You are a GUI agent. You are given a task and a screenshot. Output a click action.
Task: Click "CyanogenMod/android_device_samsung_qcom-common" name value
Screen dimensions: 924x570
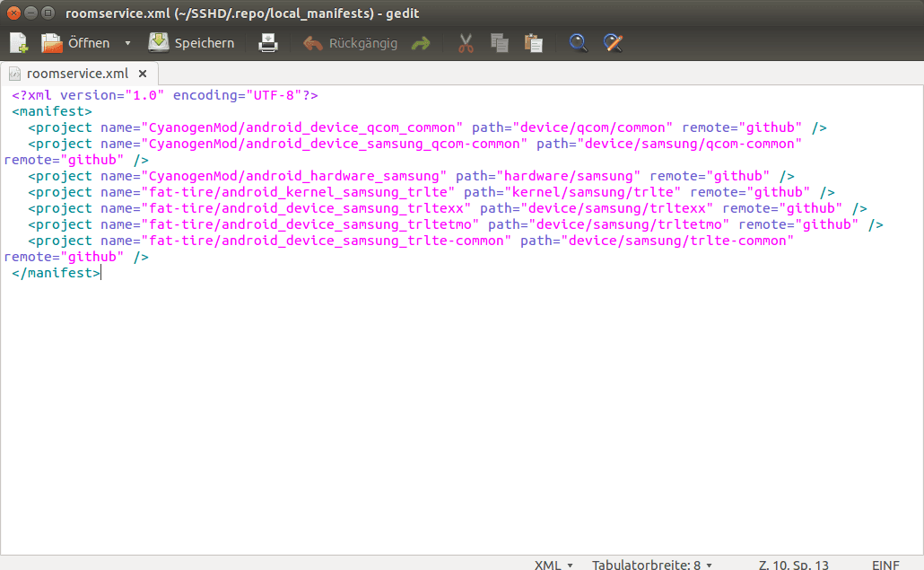[334, 144]
